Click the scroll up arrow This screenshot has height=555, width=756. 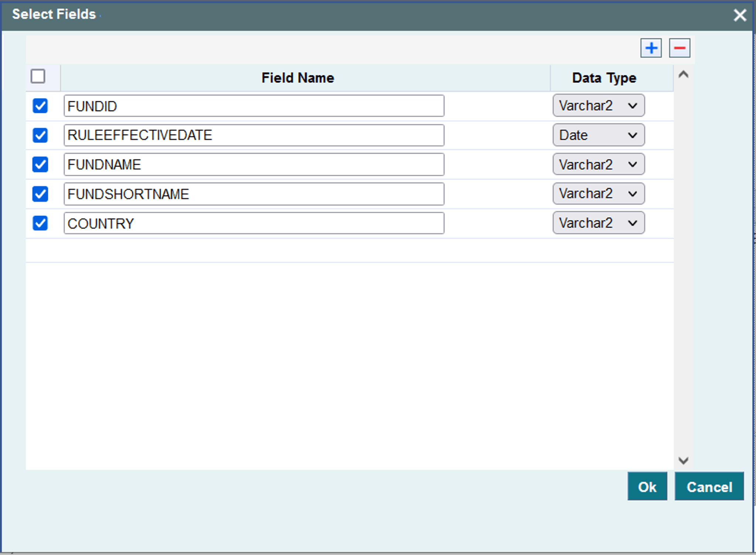click(683, 75)
